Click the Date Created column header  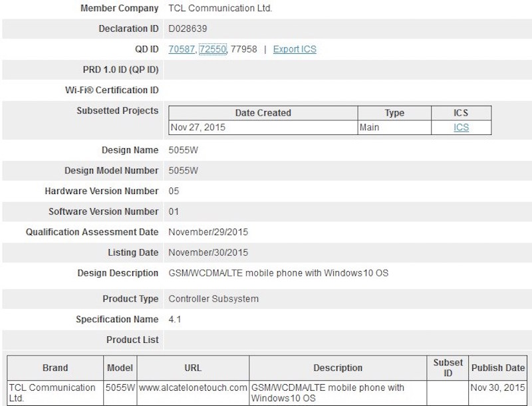point(263,113)
